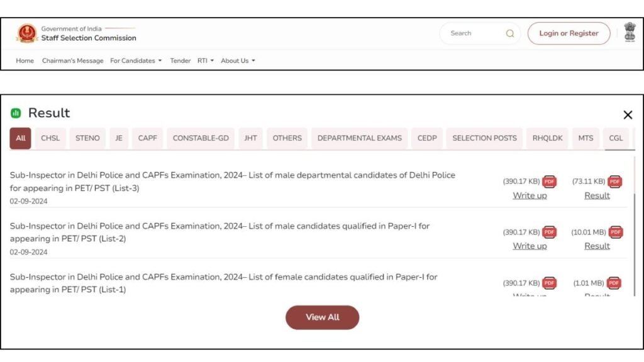Viewport: 644px width, 362px height.
Task: Click the View All button
Action: 322,317
